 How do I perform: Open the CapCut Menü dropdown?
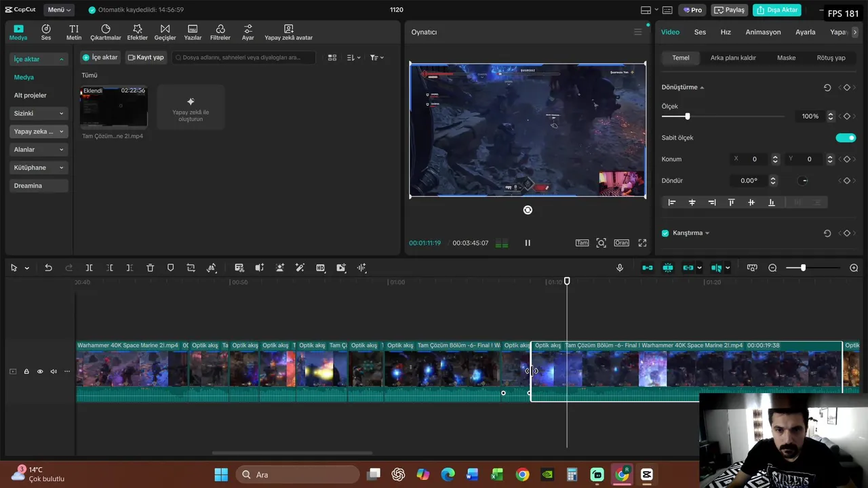(x=60, y=10)
